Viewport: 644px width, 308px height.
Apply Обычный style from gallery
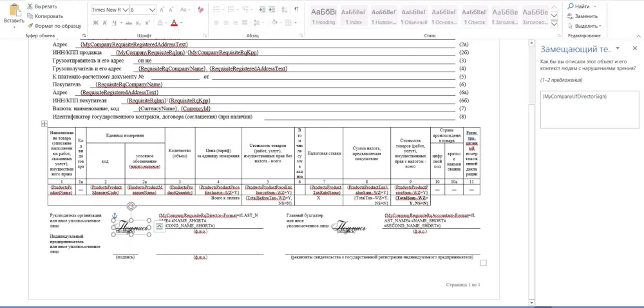(415, 16)
